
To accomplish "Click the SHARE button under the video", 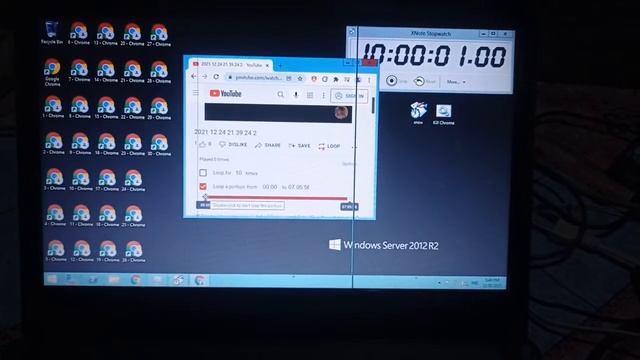I will [268, 145].
